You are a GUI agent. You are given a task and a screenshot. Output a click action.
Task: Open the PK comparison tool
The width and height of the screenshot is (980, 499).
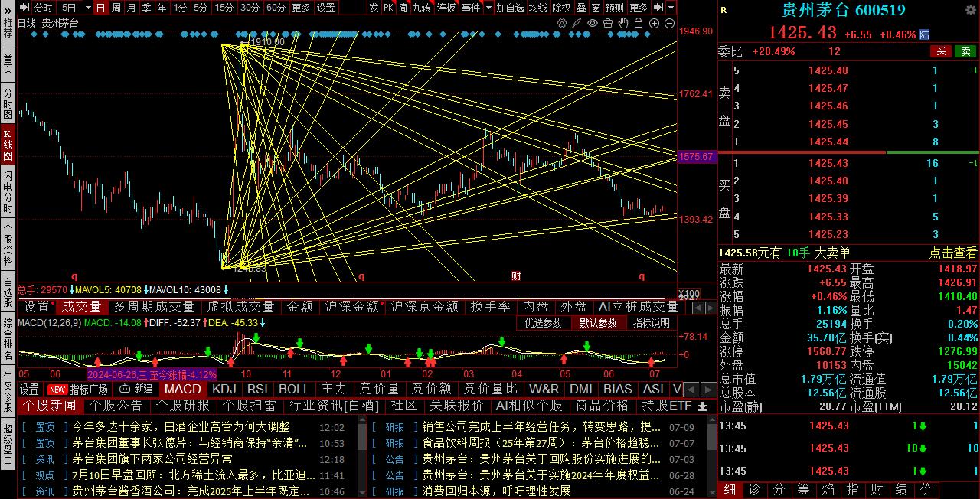pos(389,8)
